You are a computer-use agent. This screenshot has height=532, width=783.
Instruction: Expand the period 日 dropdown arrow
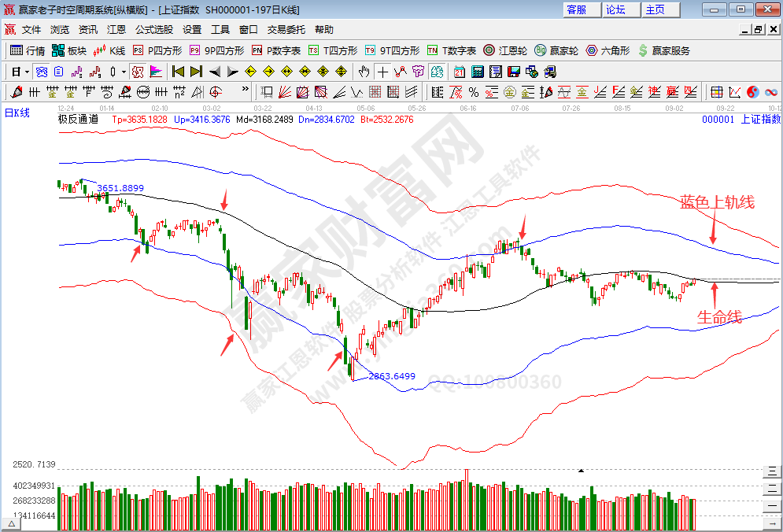tap(27, 71)
